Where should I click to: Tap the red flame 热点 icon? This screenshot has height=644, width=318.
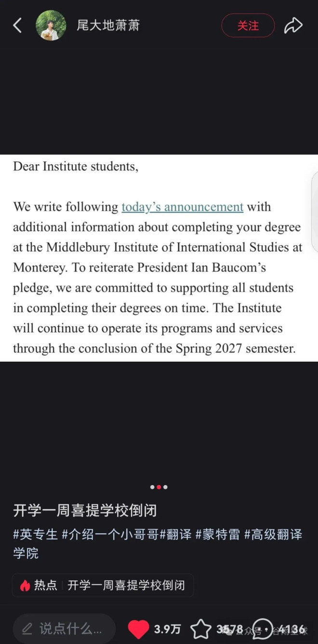[x=25, y=586]
